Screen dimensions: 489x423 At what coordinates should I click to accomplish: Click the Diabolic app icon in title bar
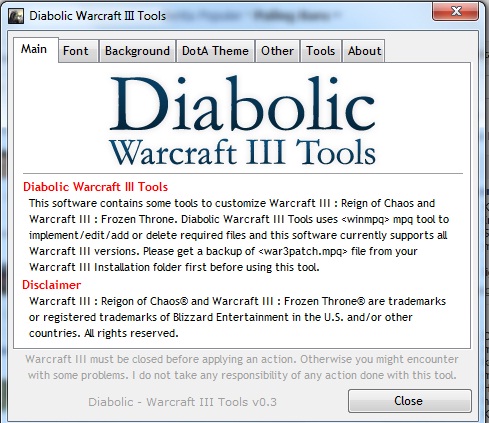coord(16,16)
